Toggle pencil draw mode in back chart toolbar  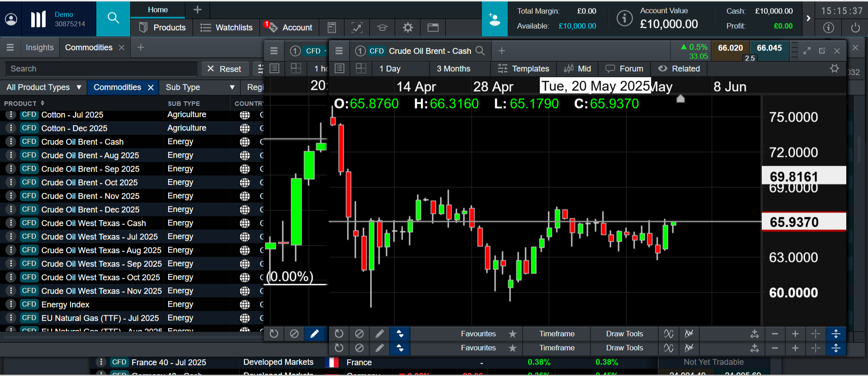point(314,334)
